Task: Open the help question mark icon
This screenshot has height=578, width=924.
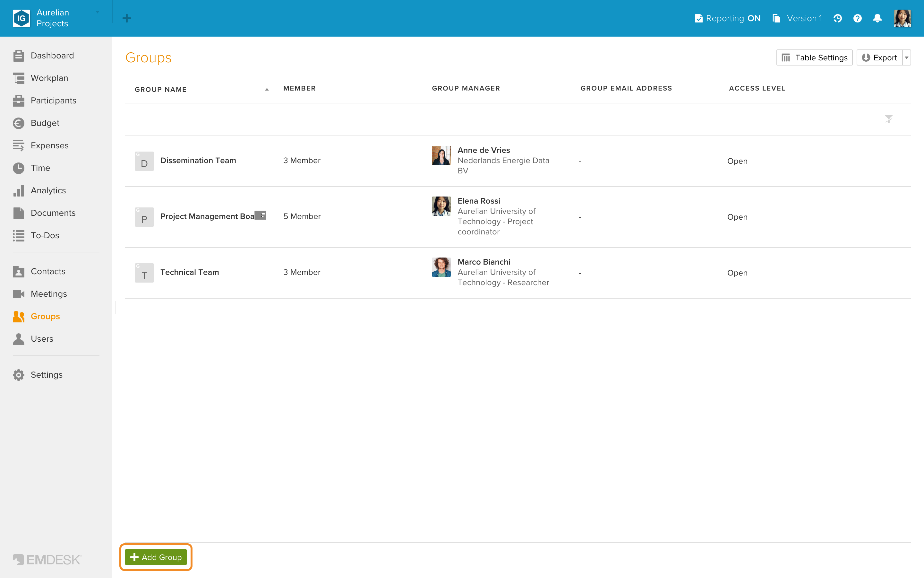Action: [x=857, y=18]
